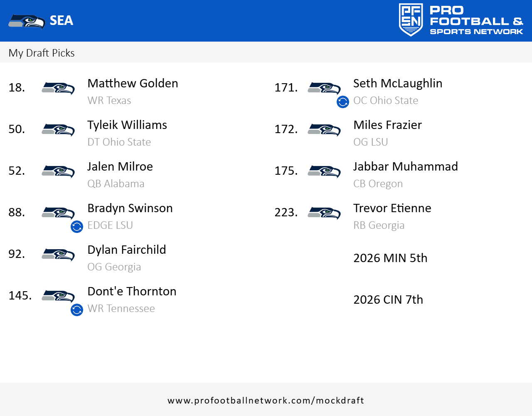Click the SEA team label
Viewport: 532px width, 416px height.
(x=62, y=20)
